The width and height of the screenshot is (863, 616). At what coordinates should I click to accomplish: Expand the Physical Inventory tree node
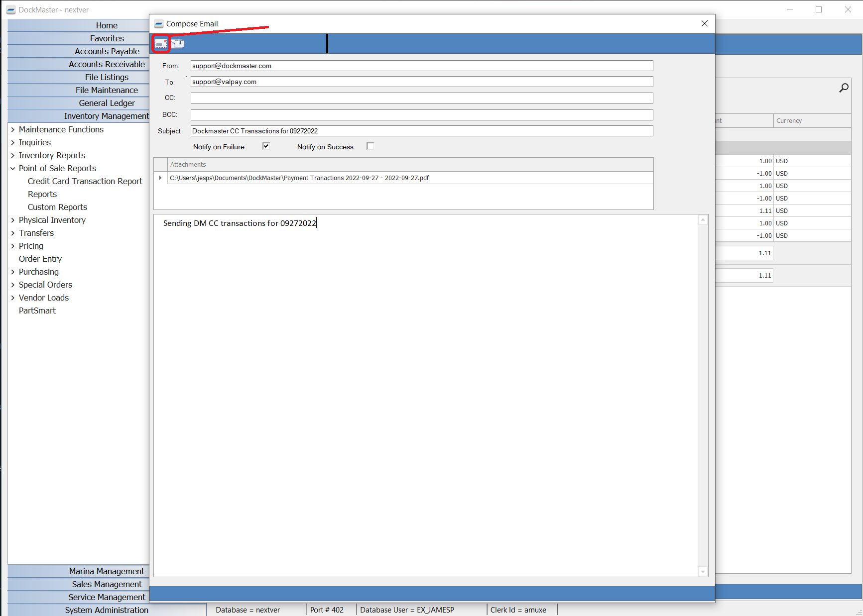tap(13, 220)
